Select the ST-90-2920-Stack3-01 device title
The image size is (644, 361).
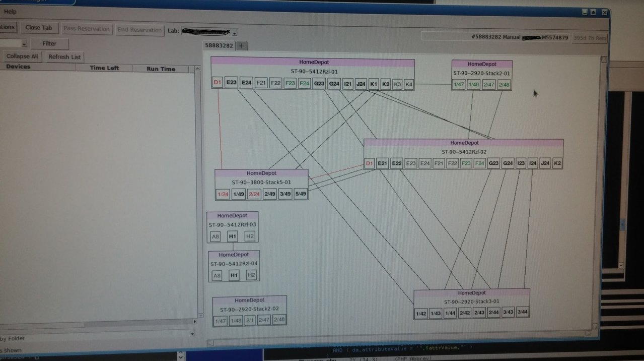[472, 302]
